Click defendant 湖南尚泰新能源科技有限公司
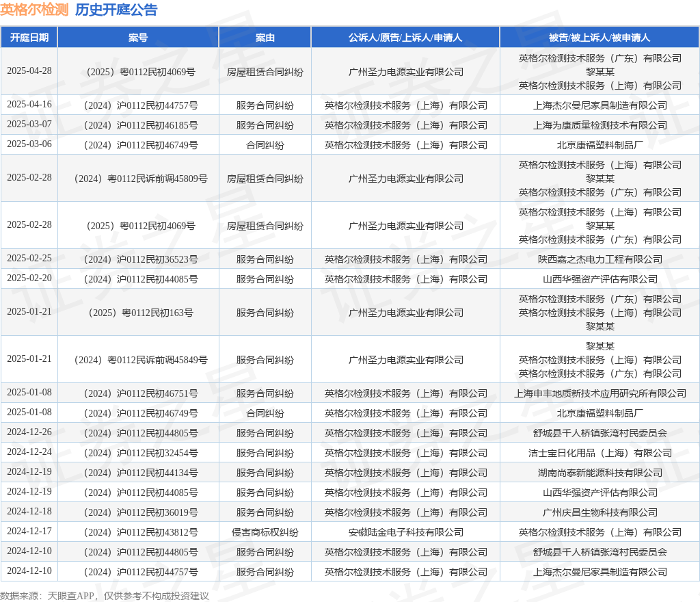The height and width of the screenshot is (602, 700). 600,473
